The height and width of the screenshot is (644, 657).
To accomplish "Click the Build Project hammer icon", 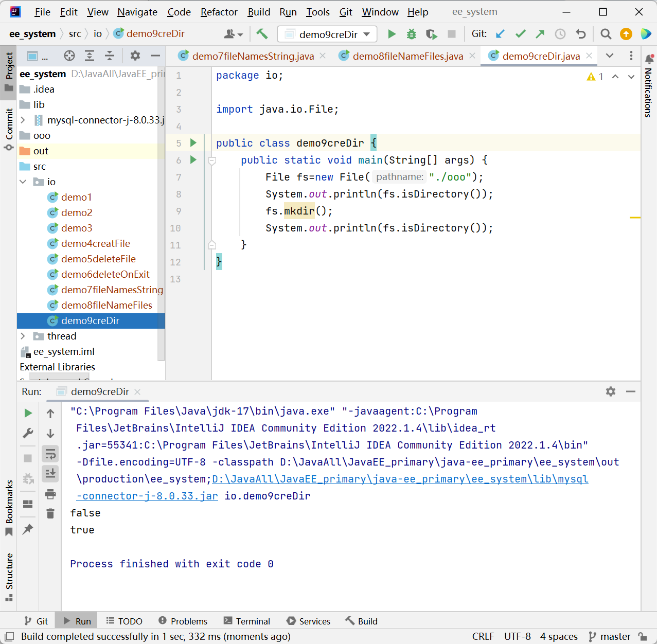I will pos(262,34).
